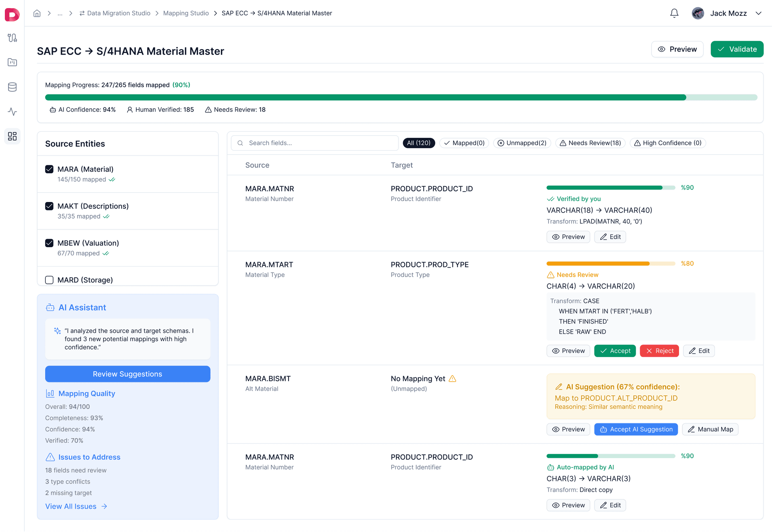This screenshot has height=532, width=776.
Task: Click the CASE transform code block
Action: pos(651,316)
